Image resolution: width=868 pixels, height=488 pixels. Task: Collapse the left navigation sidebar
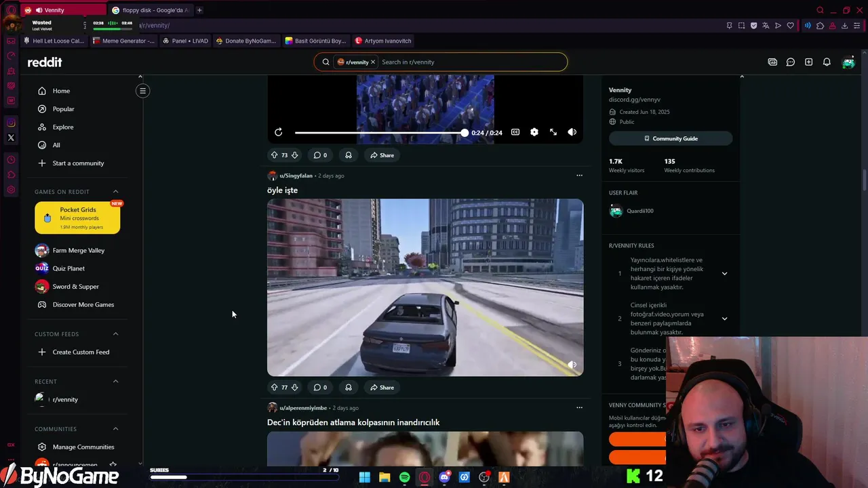click(x=142, y=91)
